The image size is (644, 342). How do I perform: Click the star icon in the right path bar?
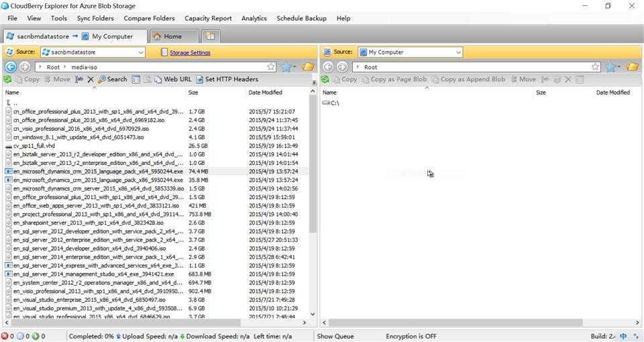pyautogui.click(x=596, y=67)
